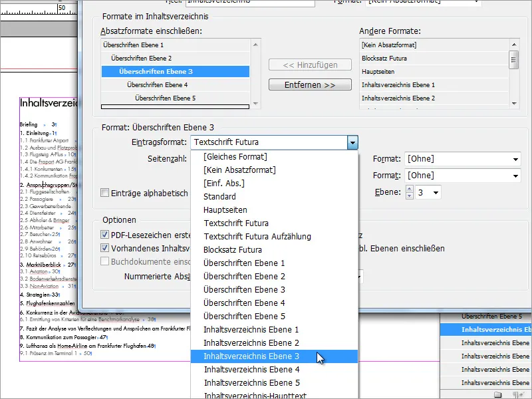Close the Eintragsformat dropdown arrow
Screen dimensions: 532x399
pyautogui.click(x=352, y=142)
